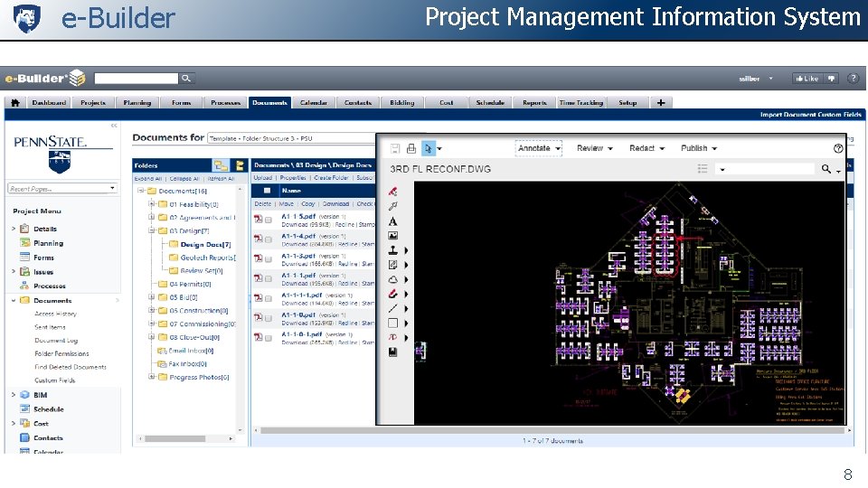Click the black save-markup icon at the sidebar bottom

coord(393,352)
